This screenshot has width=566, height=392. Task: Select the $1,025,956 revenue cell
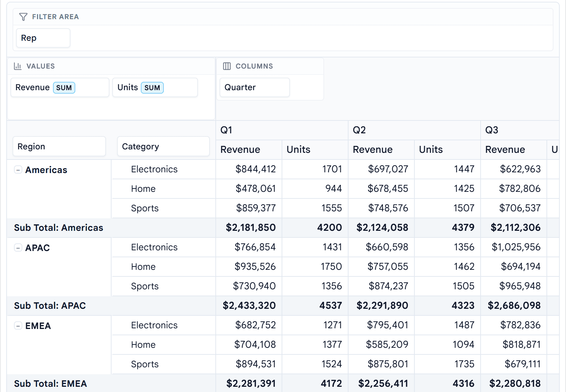tap(514, 247)
